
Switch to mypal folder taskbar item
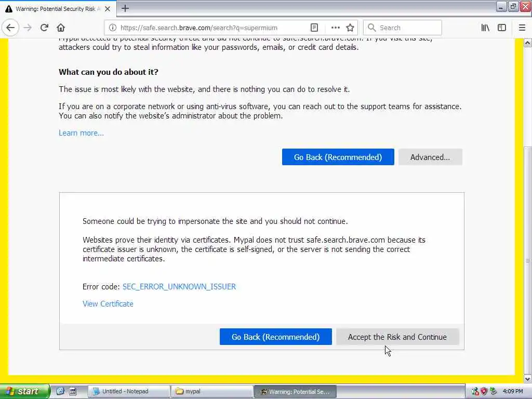coord(212,391)
